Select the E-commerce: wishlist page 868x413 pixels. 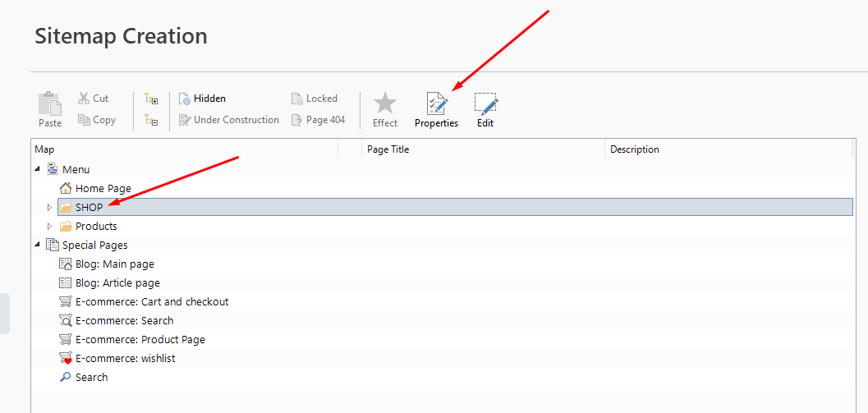[x=125, y=359]
